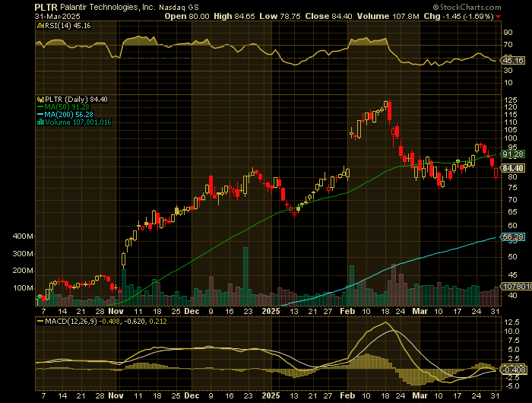The width and height of the screenshot is (532, 403).
Task: Click the red down arrow after Chg
Action: 498,17
